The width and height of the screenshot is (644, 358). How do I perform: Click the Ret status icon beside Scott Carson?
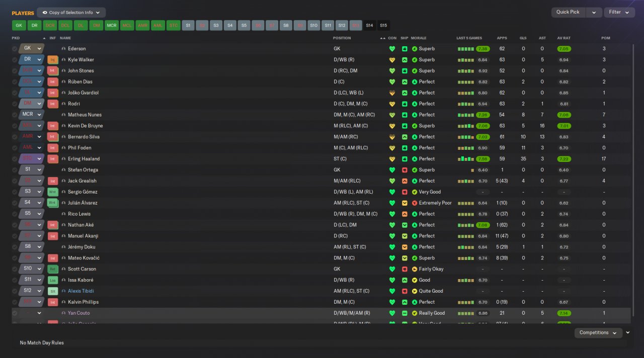[x=52, y=269]
